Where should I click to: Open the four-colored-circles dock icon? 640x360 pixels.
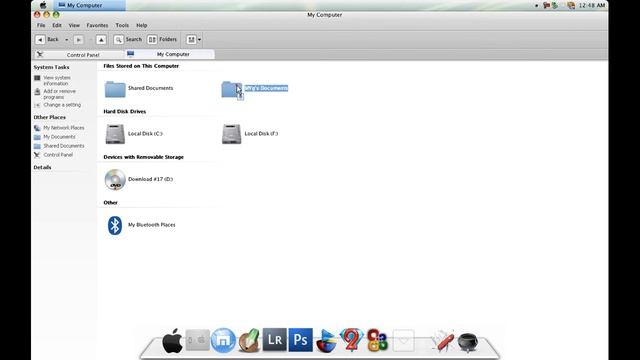(377, 340)
